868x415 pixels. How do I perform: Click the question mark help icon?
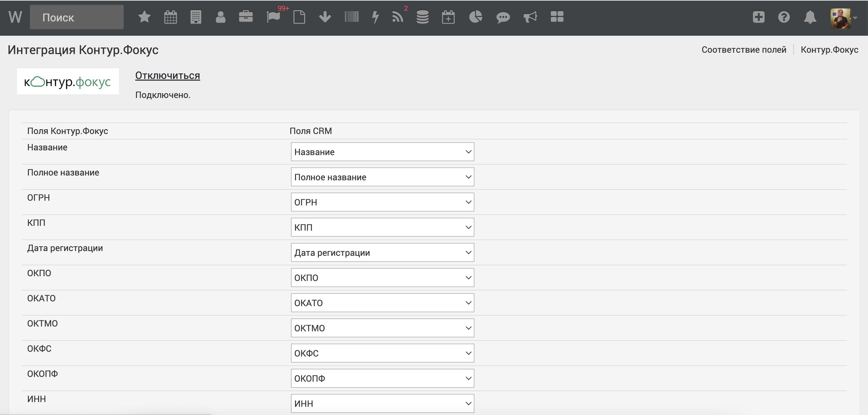(x=784, y=17)
